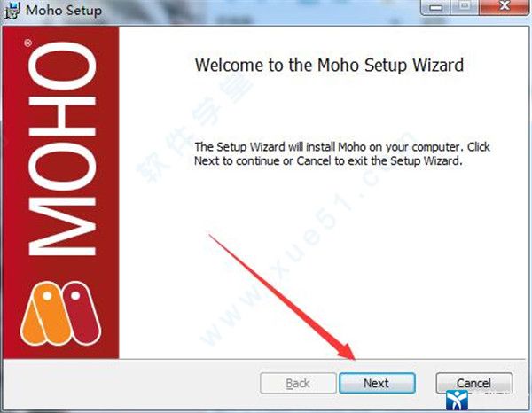
Task: Click the 'Moho Setup' window title text
Action: pos(64,10)
